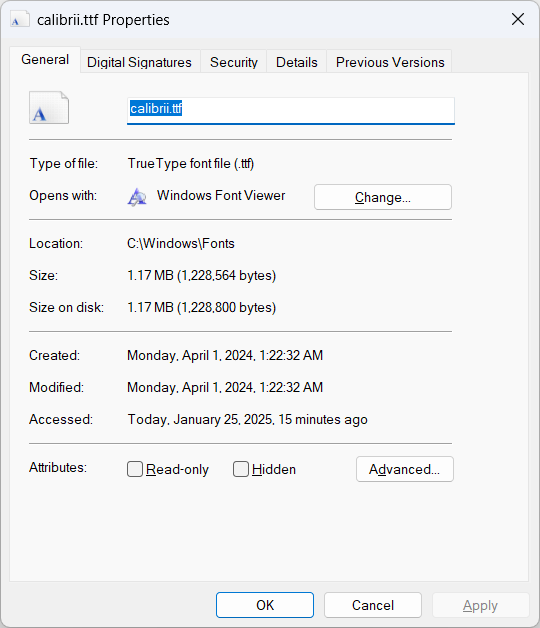Click the font file icon in title bar
This screenshot has height=628, width=540.
(x=20, y=19)
